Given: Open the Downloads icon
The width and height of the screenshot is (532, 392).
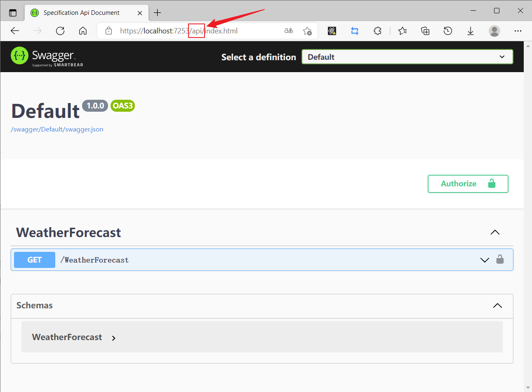Looking at the screenshot, I should click(x=471, y=31).
